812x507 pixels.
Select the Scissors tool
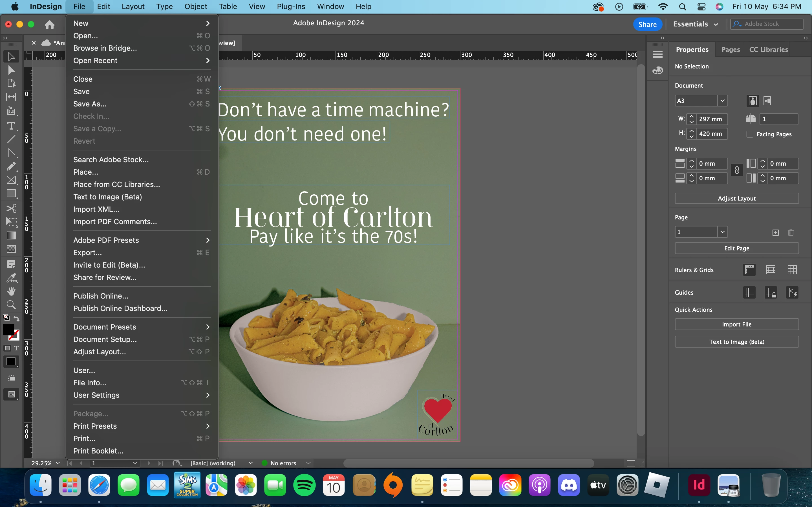[x=11, y=208]
